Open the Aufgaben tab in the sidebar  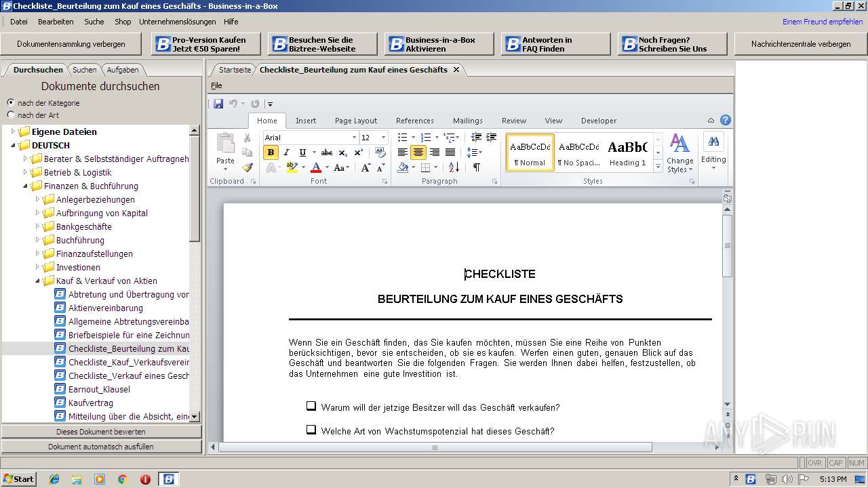(123, 70)
